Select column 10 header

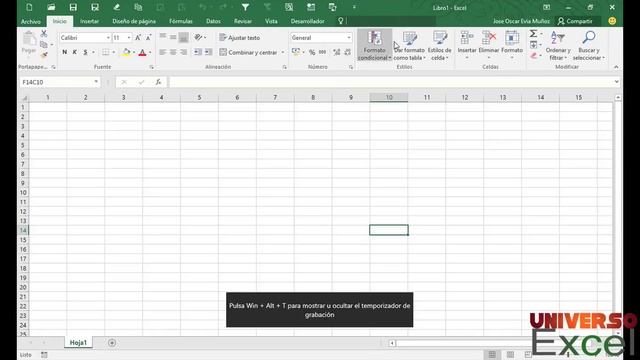(389, 98)
